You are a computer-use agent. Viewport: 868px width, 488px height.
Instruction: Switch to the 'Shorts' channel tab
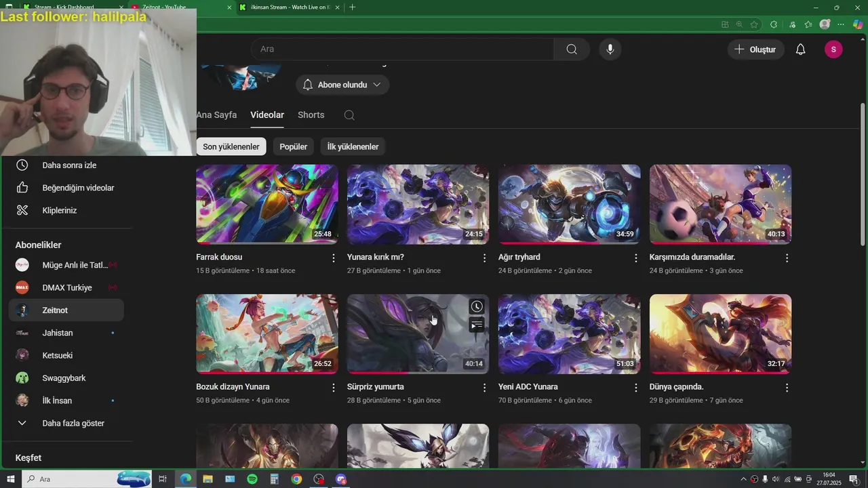tap(311, 115)
